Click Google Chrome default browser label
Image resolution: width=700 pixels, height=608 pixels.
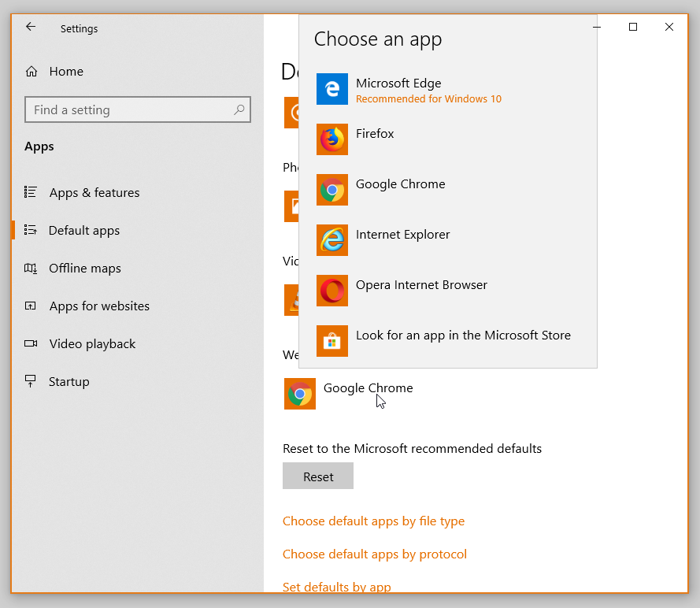pos(368,388)
